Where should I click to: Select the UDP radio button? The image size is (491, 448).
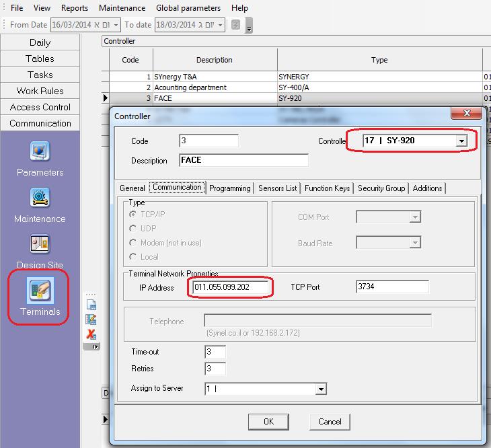pyautogui.click(x=133, y=229)
